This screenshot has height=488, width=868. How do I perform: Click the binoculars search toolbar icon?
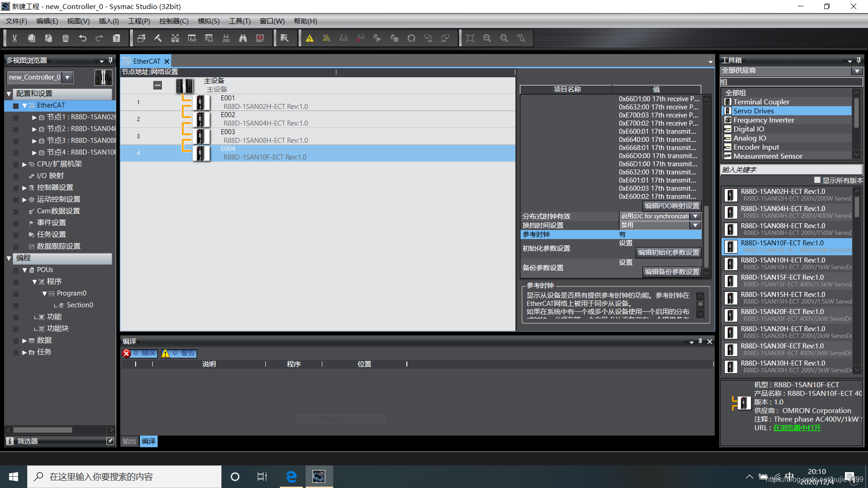pos(243,38)
